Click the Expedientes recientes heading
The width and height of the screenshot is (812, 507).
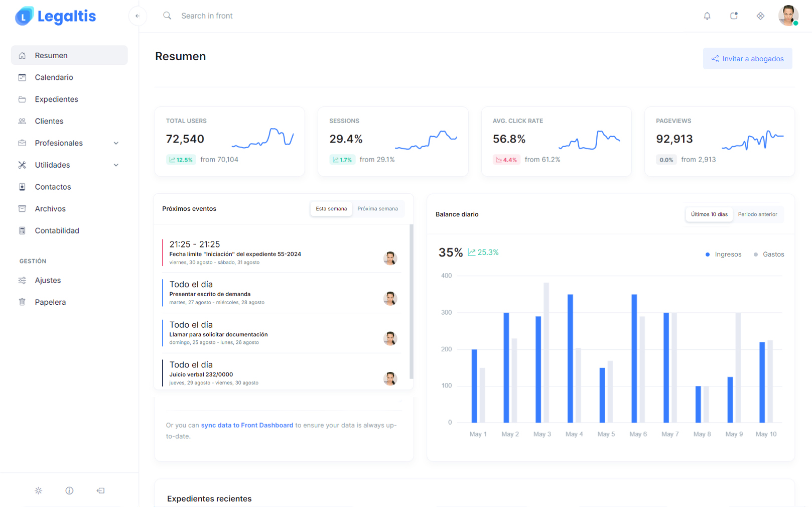point(209,498)
